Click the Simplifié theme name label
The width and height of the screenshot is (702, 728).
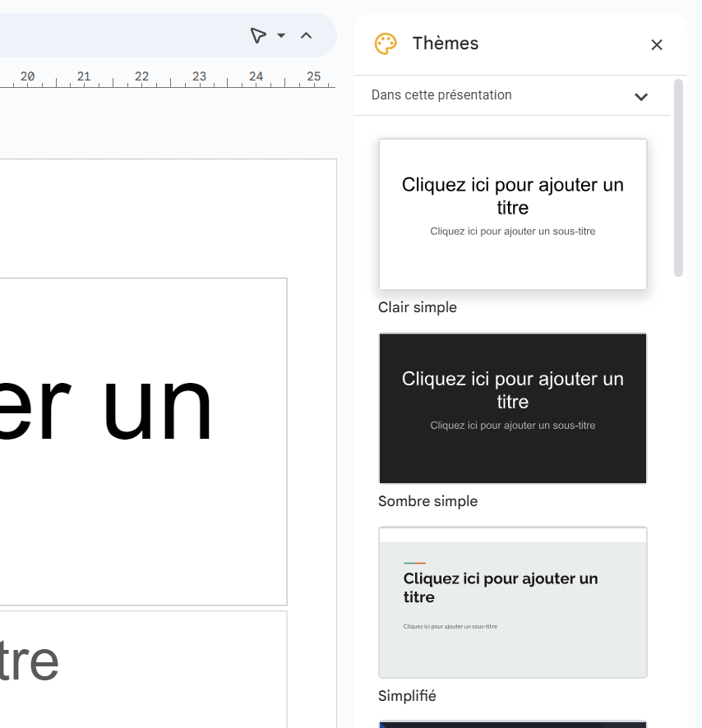(x=407, y=696)
